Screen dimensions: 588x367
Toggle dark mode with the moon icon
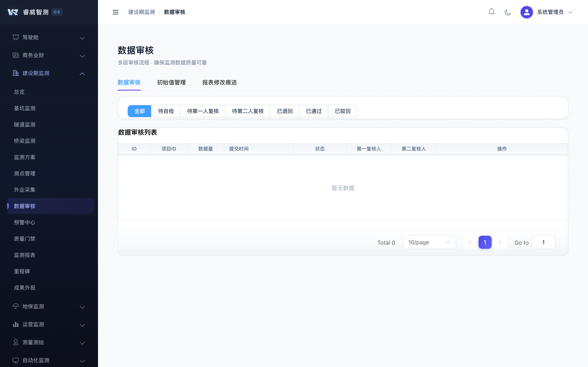point(508,12)
